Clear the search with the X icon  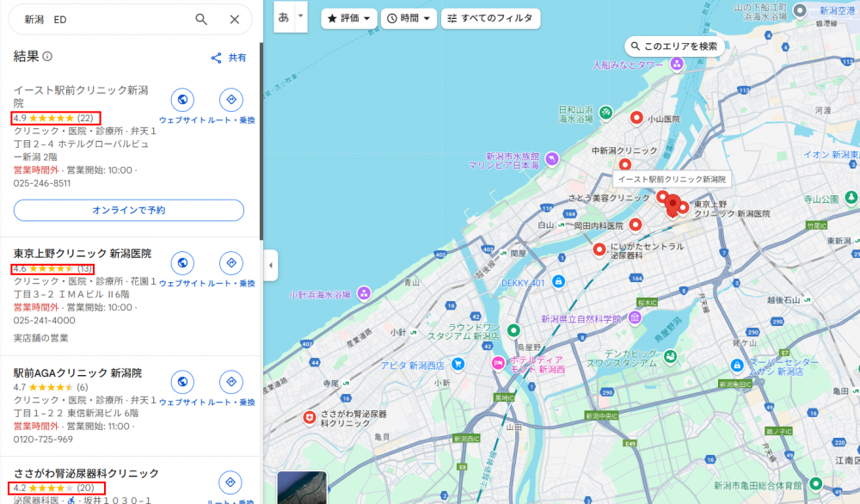pyautogui.click(x=234, y=19)
